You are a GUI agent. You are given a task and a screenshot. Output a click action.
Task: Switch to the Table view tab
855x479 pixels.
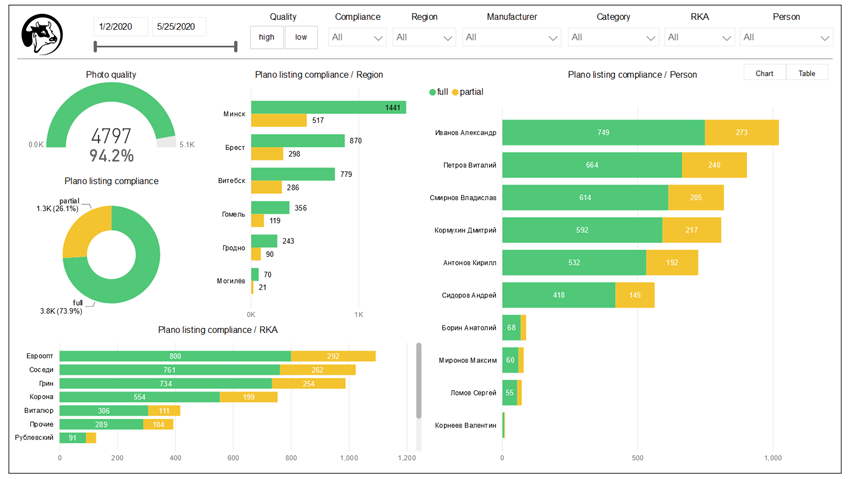click(x=806, y=73)
